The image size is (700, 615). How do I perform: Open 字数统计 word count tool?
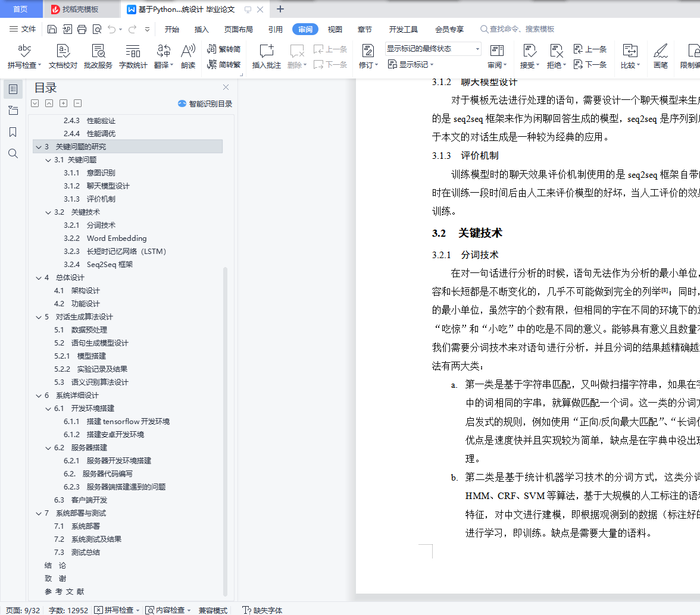coord(133,56)
